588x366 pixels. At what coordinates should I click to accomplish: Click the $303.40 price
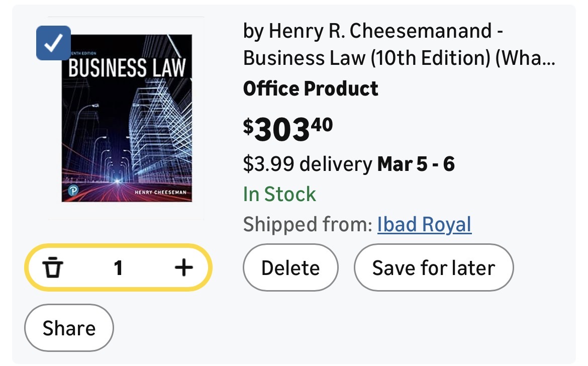287,128
